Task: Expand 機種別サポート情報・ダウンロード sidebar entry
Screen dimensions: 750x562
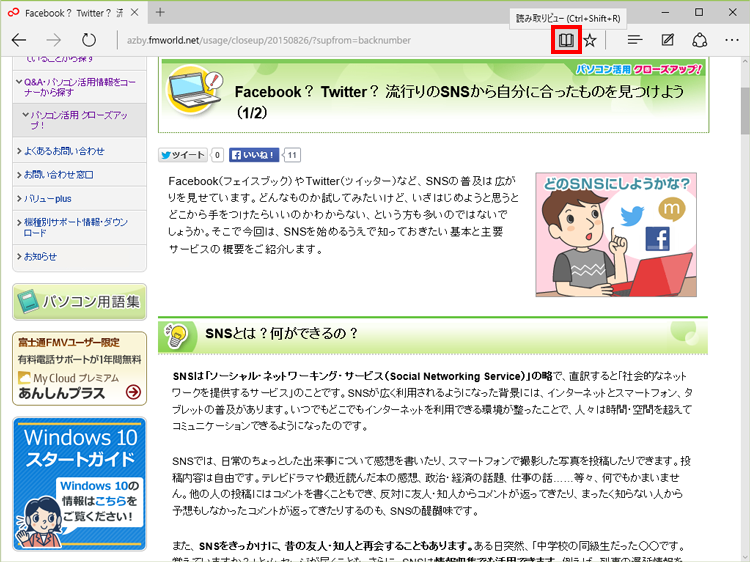Action: coord(19,221)
